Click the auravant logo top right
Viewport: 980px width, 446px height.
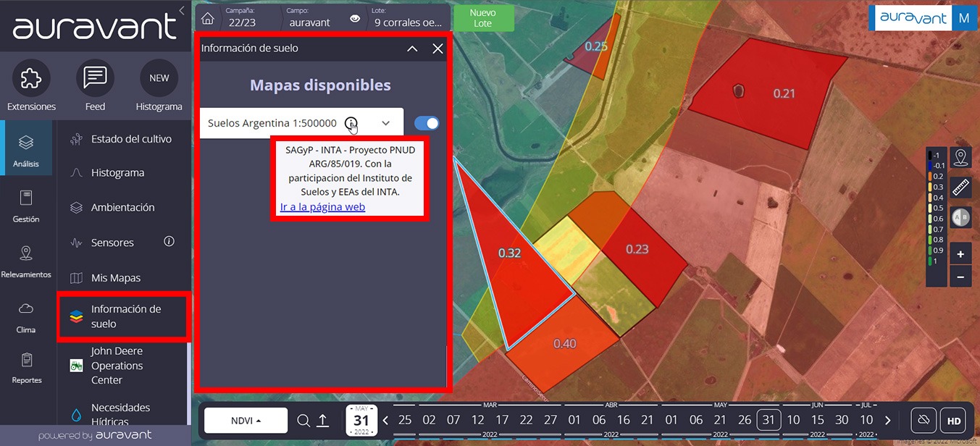point(913,19)
